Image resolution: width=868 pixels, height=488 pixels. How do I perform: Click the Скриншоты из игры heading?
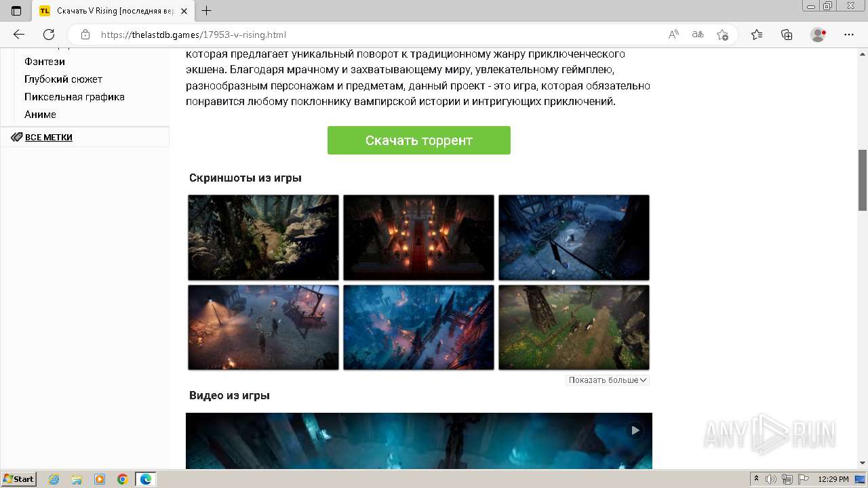point(245,178)
